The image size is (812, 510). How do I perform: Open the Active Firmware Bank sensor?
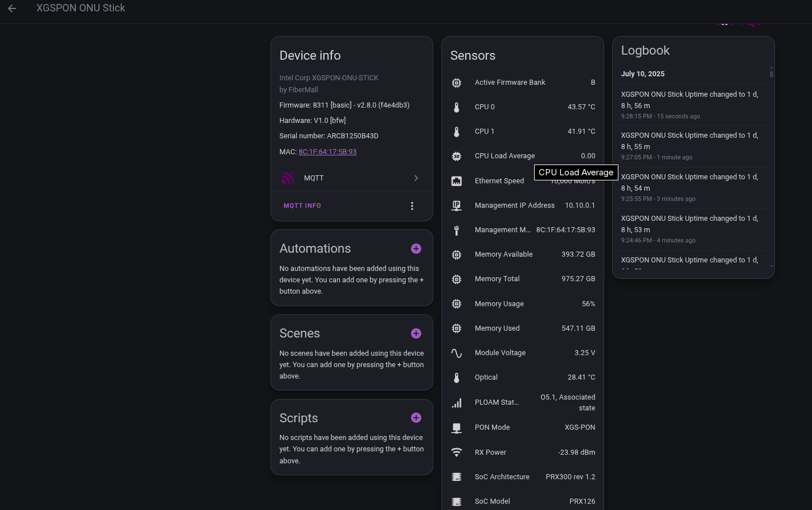point(523,83)
